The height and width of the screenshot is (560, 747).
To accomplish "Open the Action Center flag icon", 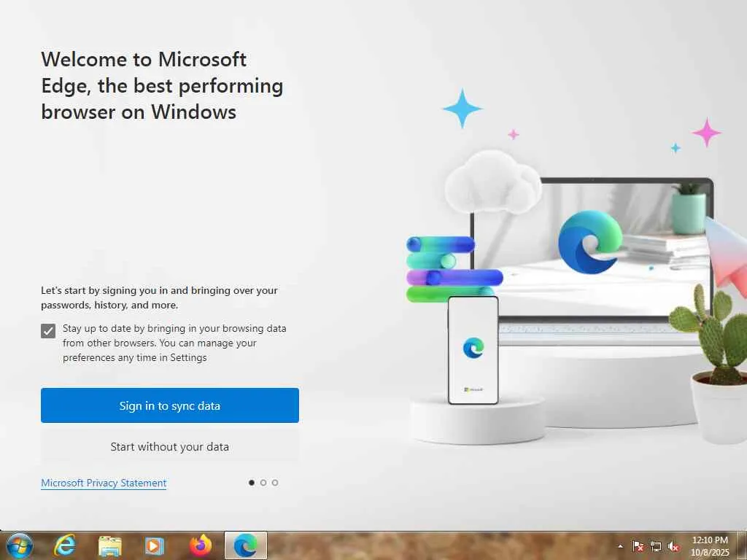I will pyautogui.click(x=638, y=546).
